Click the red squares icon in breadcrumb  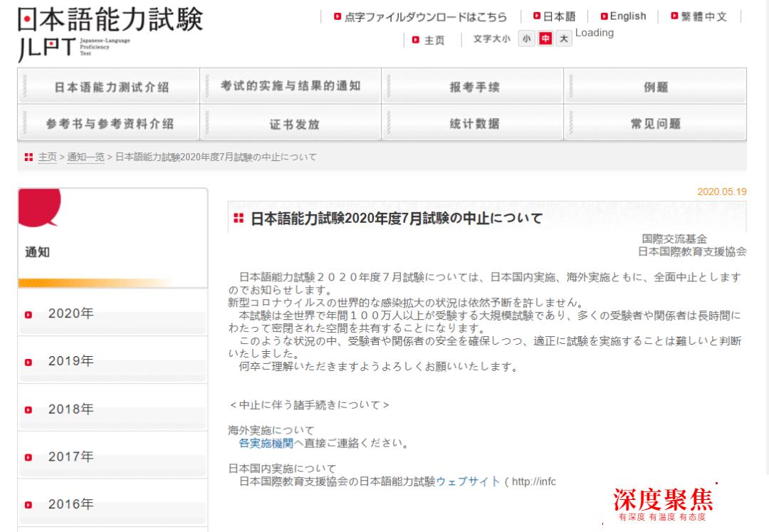29,157
